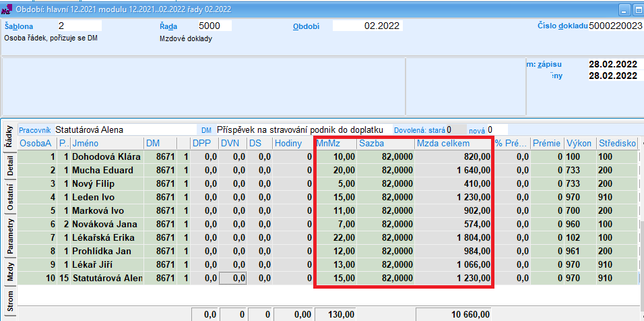Click the Výkon cell 961
Viewport: 644px width, 321px height.
pyautogui.click(x=579, y=251)
